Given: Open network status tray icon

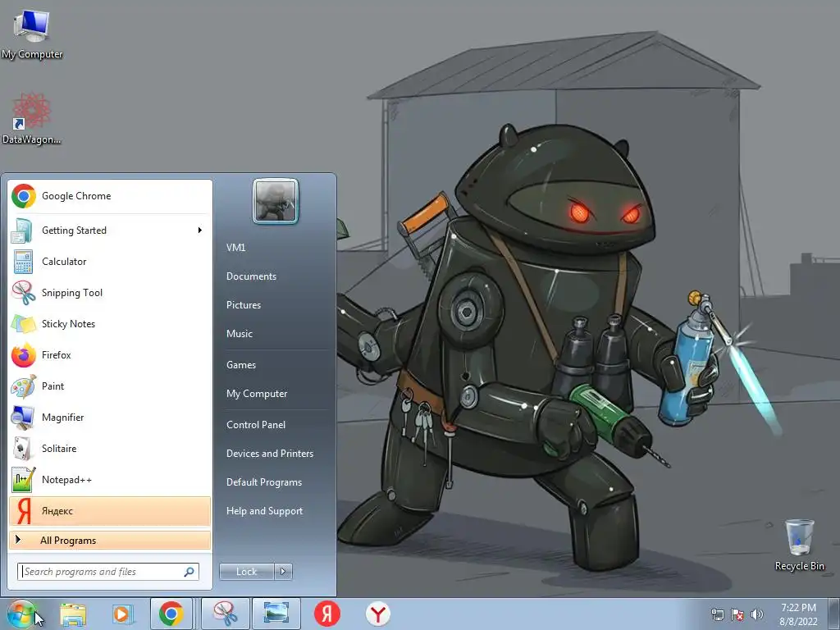Looking at the screenshot, I should pos(717,614).
